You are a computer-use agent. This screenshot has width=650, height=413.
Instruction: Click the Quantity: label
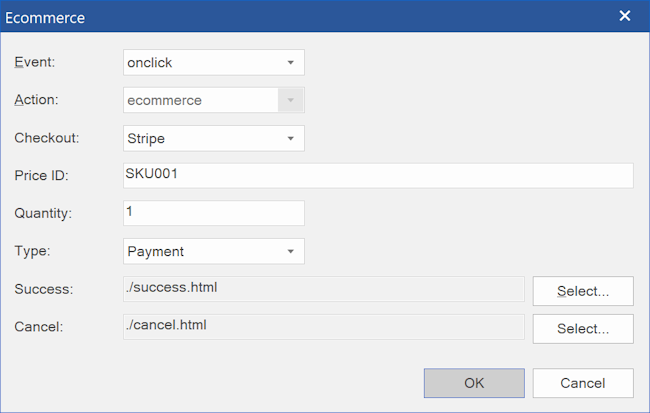[42, 213]
